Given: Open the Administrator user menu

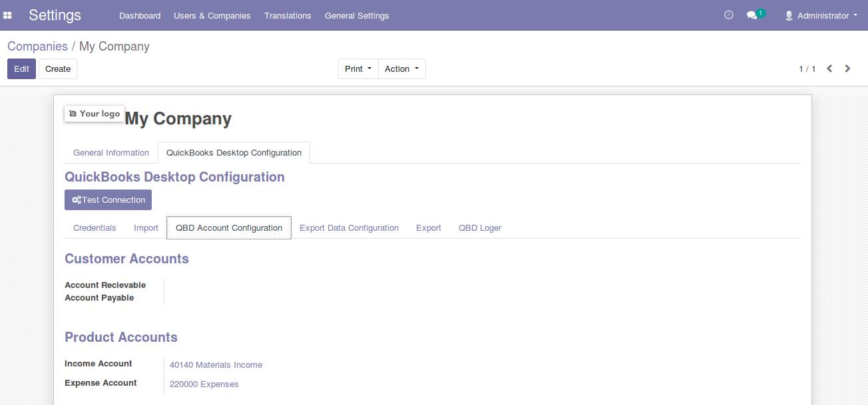Looking at the screenshot, I should pyautogui.click(x=821, y=15).
